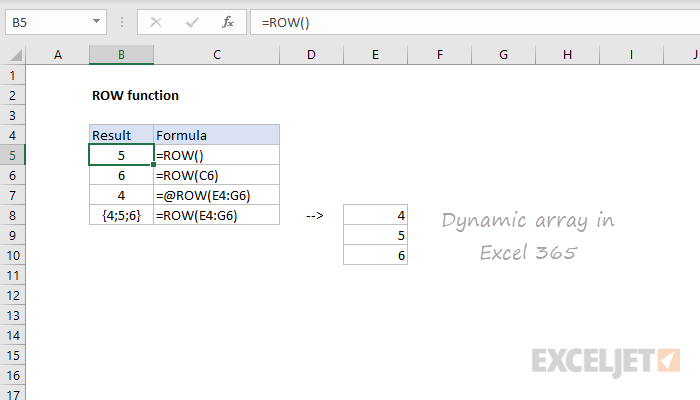The image size is (700, 400).
Task: Click the Exceljet logo
Action: pyautogui.click(x=606, y=358)
